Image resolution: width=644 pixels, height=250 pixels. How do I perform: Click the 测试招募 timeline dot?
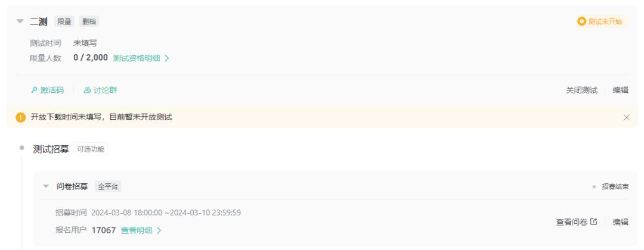point(22,148)
